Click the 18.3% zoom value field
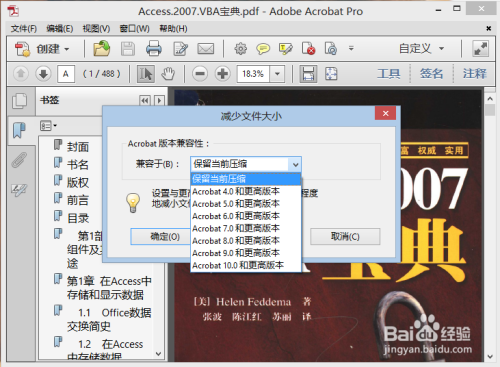The height and width of the screenshot is (367, 500). [253, 74]
